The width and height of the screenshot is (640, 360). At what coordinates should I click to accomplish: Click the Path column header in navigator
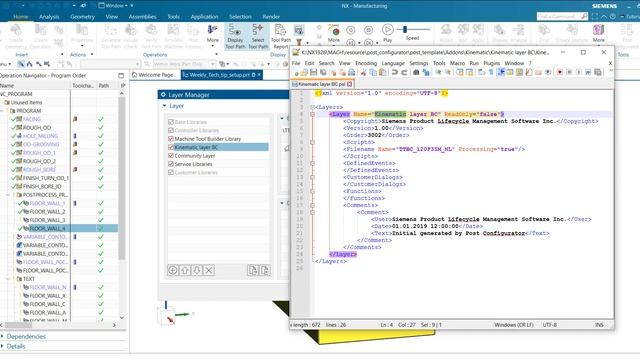coord(104,86)
